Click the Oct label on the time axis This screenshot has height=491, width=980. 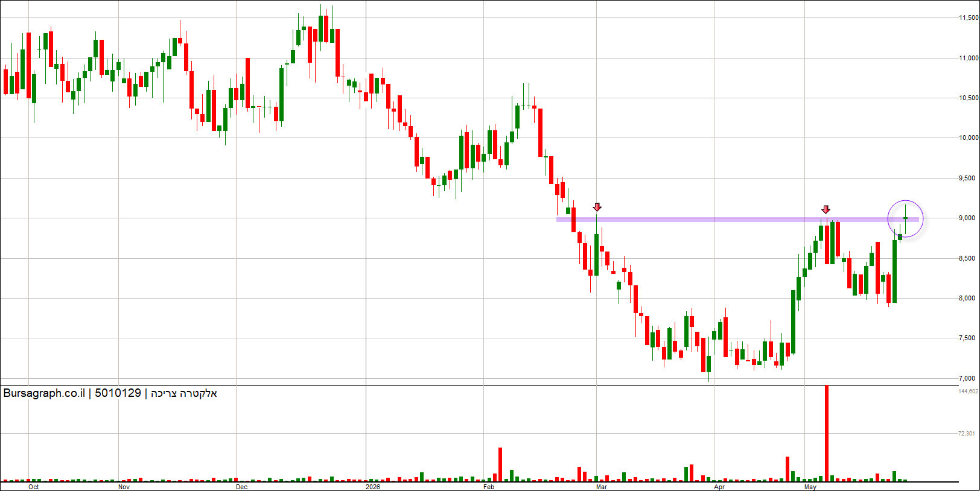(x=34, y=487)
